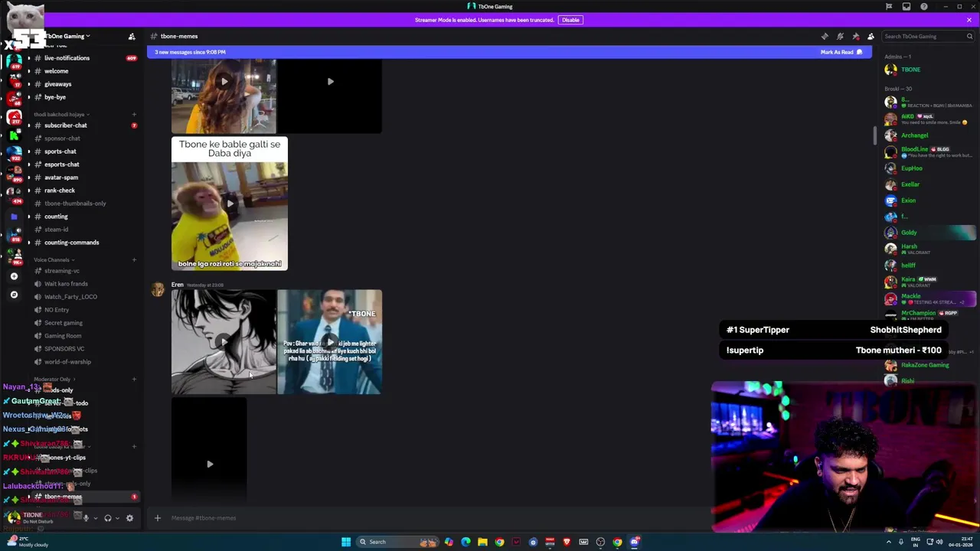Image resolution: width=980 pixels, height=551 pixels.
Task: Create channel in Moderator Only category
Action: (x=134, y=379)
